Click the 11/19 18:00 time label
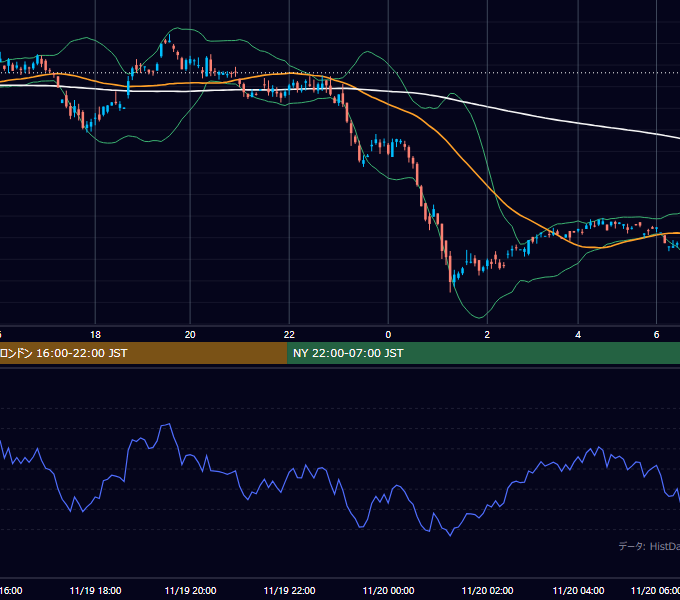The width and height of the screenshot is (680, 600). click(95, 591)
